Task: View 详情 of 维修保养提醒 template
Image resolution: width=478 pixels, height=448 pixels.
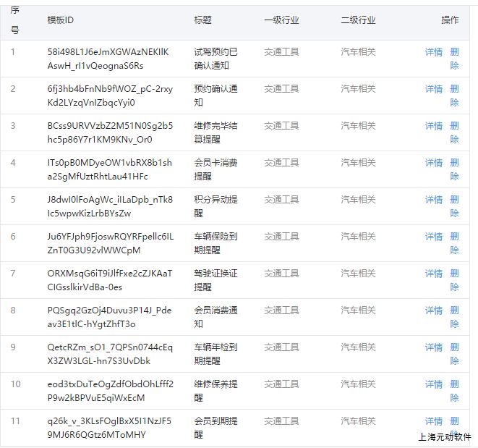Action: point(433,384)
